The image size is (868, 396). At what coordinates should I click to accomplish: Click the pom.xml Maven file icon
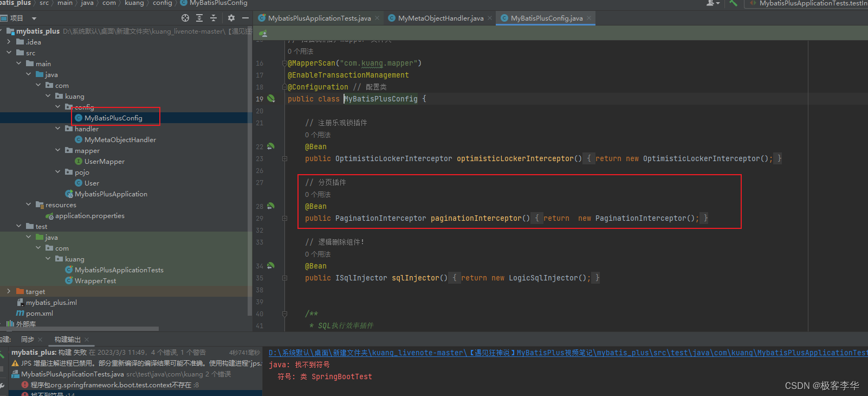tap(20, 313)
